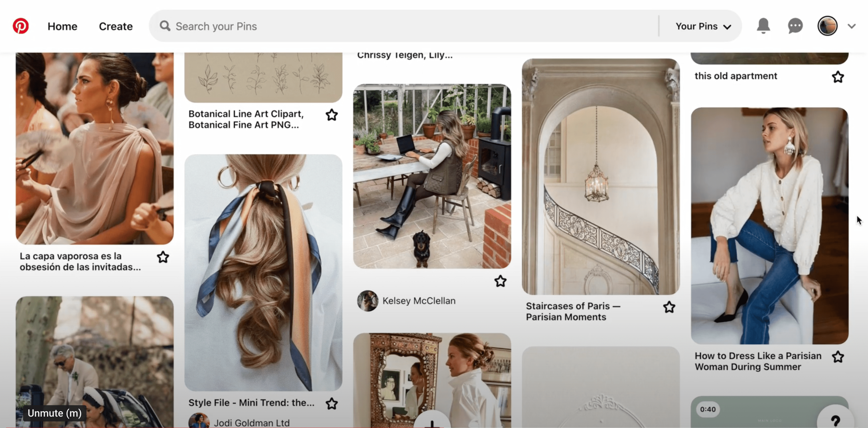The height and width of the screenshot is (428, 868).
Task: Star the La capa vaporosa pin
Action: [163, 257]
